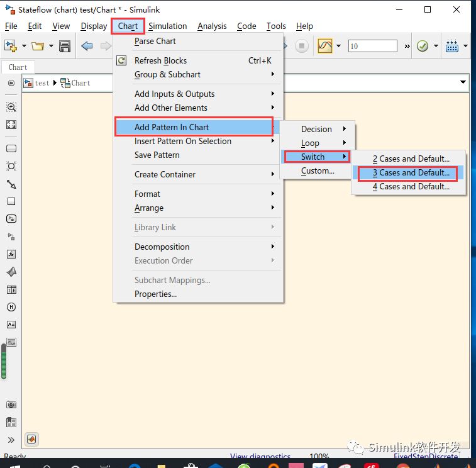This screenshot has height=468, width=476.
Task: Select the Simulink State tool
Action: (11, 219)
